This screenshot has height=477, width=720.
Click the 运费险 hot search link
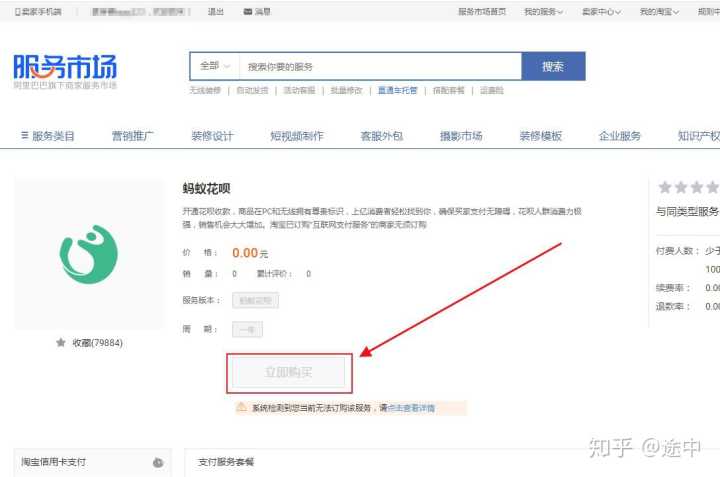[492, 90]
